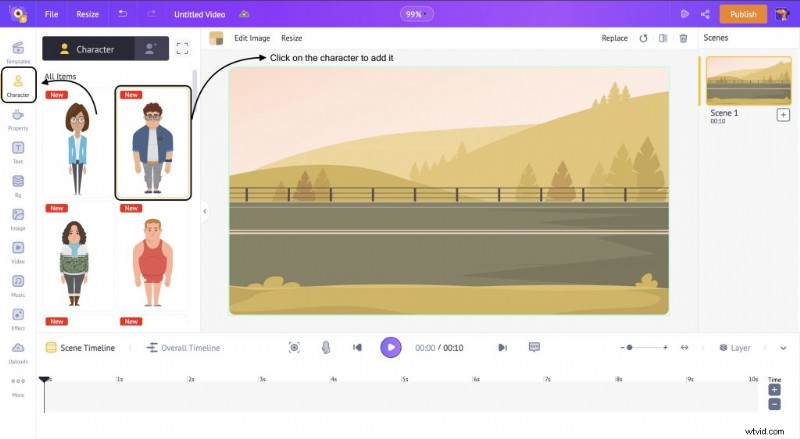Open the Bg backgrounds sidebar section
The height and width of the screenshot is (439, 800).
click(18, 186)
